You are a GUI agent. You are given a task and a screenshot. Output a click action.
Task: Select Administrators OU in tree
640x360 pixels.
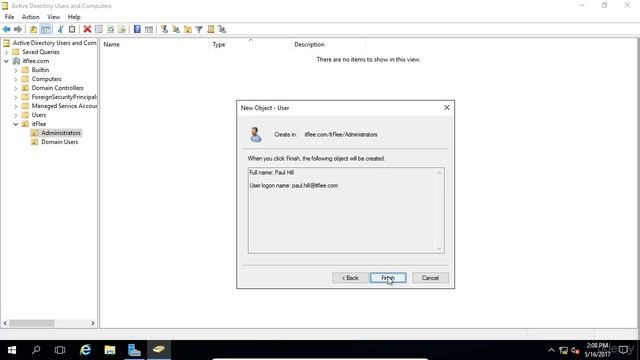coord(60,133)
